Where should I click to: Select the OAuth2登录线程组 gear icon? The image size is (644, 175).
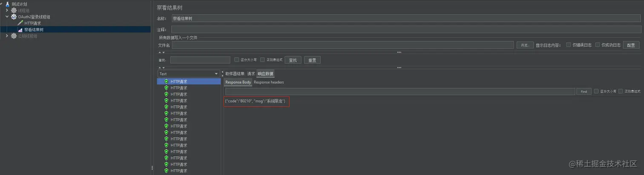[x=14, y=17]
